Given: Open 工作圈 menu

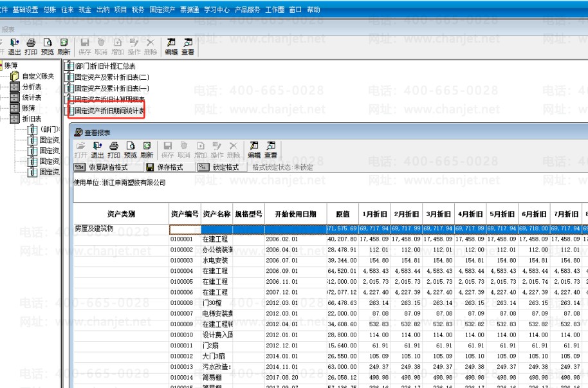Looking at the screenshot, I should point(275,10).
